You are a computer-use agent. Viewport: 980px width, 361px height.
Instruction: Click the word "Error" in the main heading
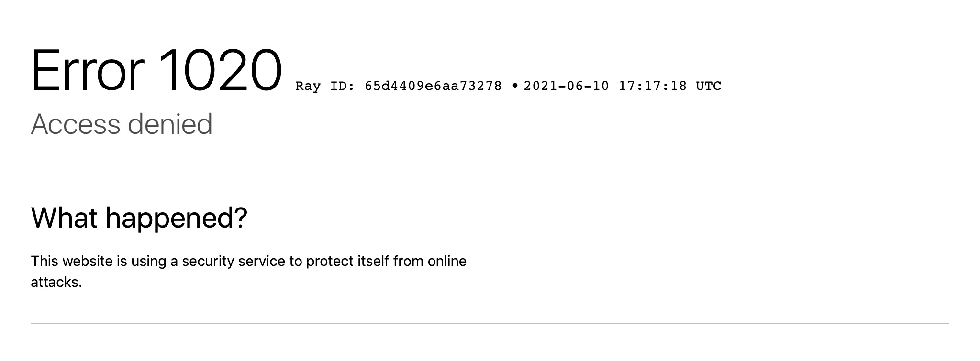(87, 71)
